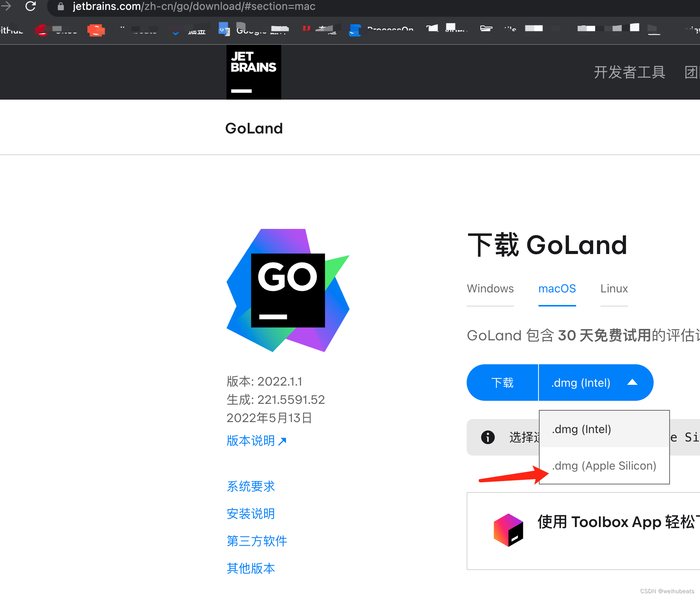Switch to the Windows tab
Image resolution: width=700 pixels, height=597 pixels.
coord(490,289)
